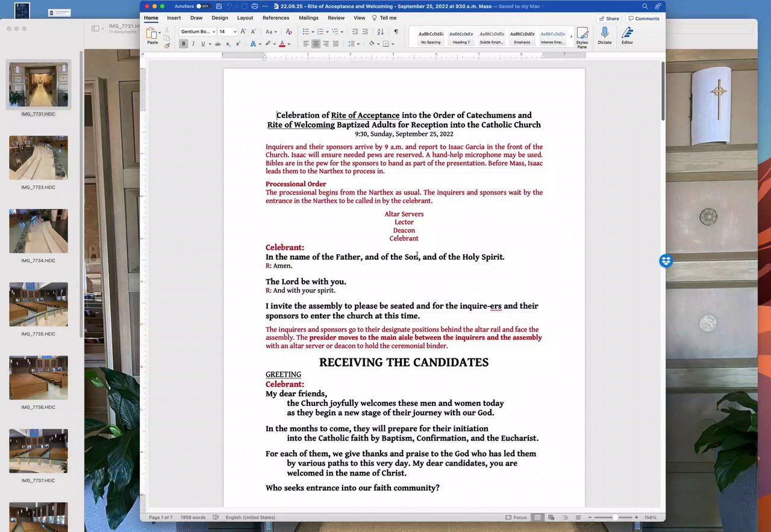Open the Design tab

(x=220, y=18)
